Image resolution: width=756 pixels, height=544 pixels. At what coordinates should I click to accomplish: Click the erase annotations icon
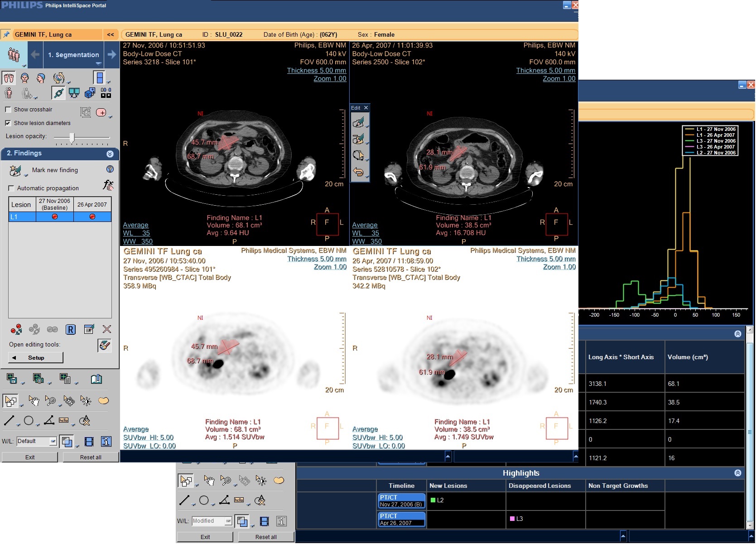click(x=84, y=421)
